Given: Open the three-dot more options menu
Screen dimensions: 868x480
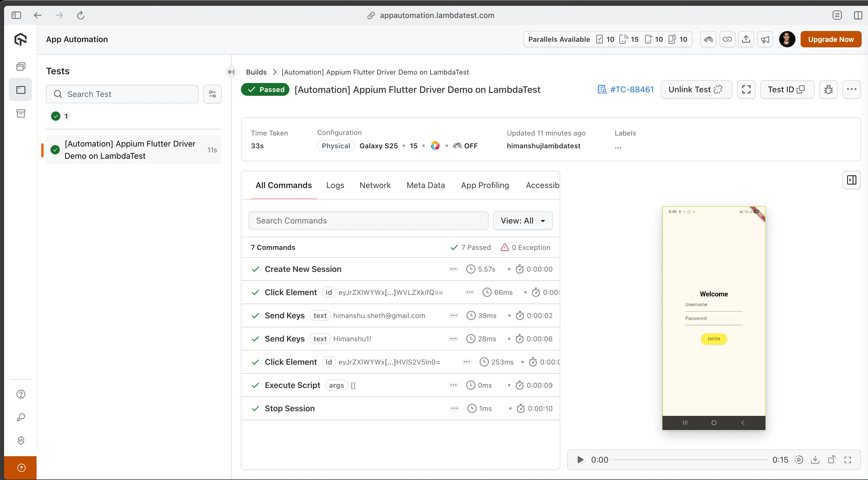Looking at the screenshot, I should point(851,89).
